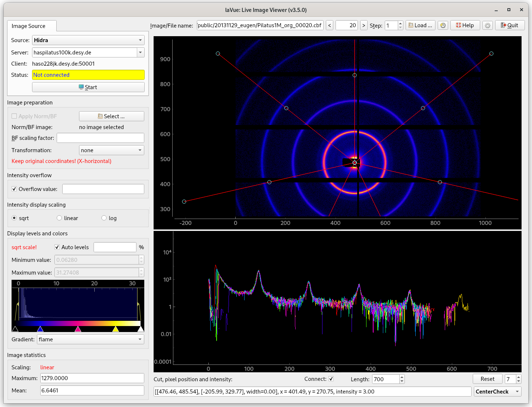The image size is (532, 407).
Task: Open configuration with the gear icon
Action: pos(487,25)
